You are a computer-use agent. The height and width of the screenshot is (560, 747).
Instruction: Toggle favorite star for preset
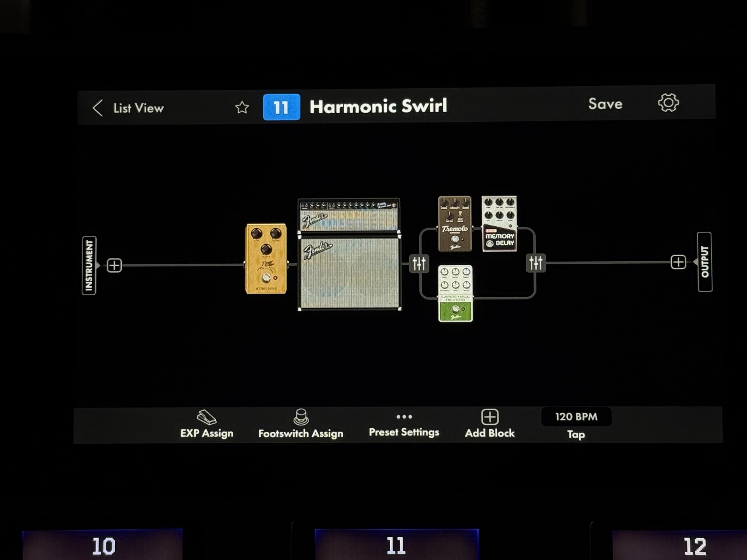coord(242,107)
